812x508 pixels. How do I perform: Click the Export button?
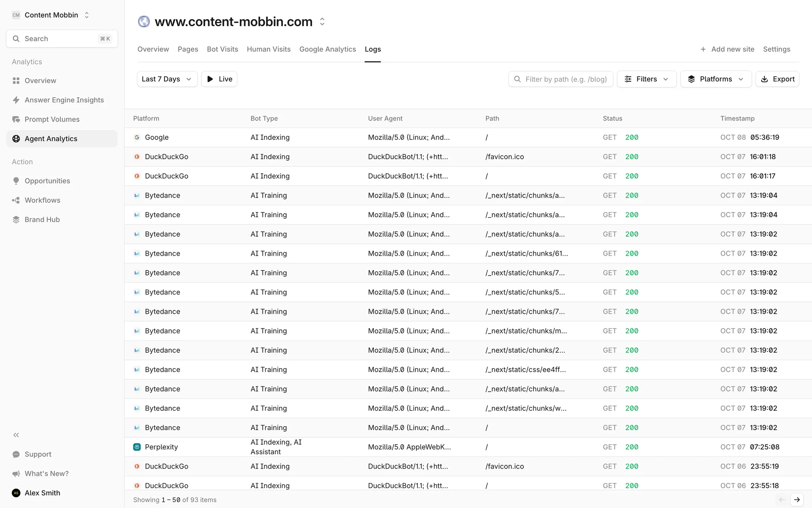tap(777, 79)
